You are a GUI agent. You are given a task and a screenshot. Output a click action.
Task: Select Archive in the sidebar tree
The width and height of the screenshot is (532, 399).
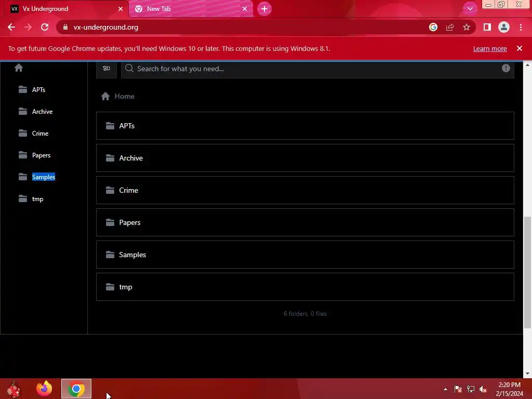(x=43, y=111)
